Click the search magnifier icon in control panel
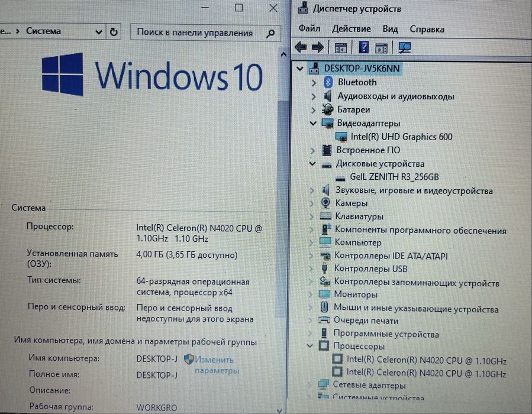532x414 pixels. click(x=270, y=33)
